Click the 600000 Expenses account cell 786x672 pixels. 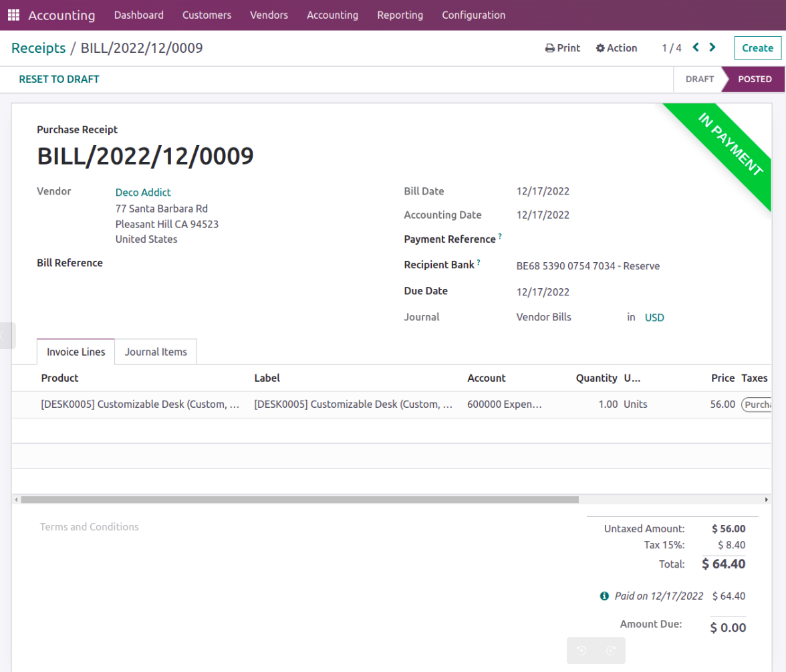click(x=504, y=404)
